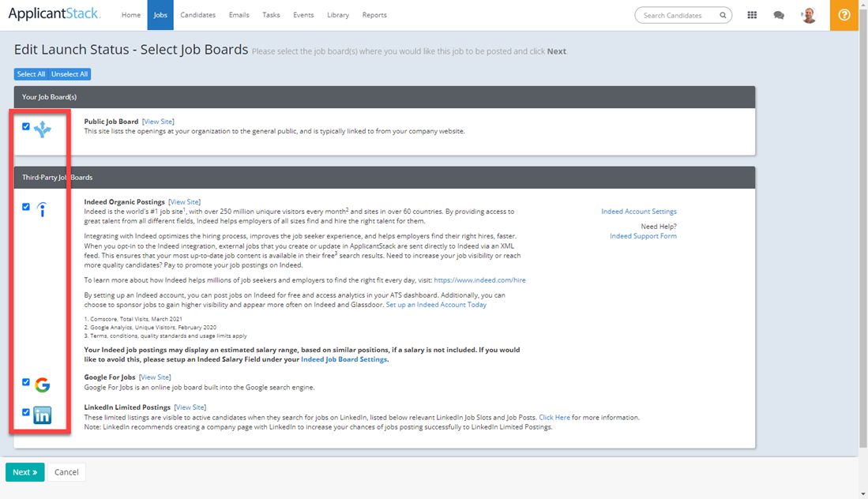Screen dimensions: 868x499
Task: Open the chat messages icon
Action: [x=779, y=14]
